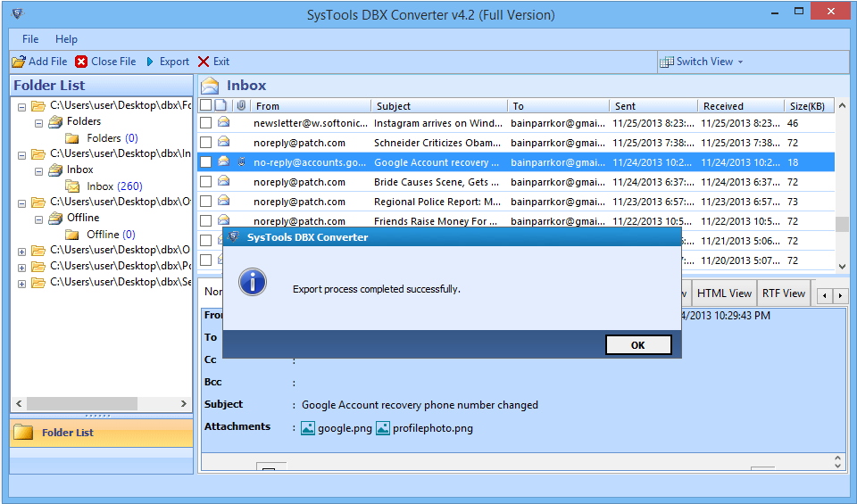Screen dimensions: 857x504
Task: Expand the dbx\Se tree node
Action: pyautogui.click(x=21, y=284)
